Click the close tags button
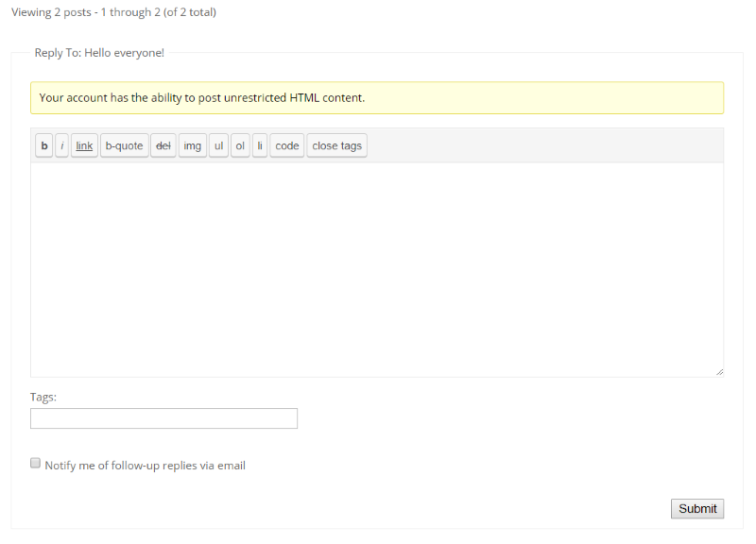 337,145
